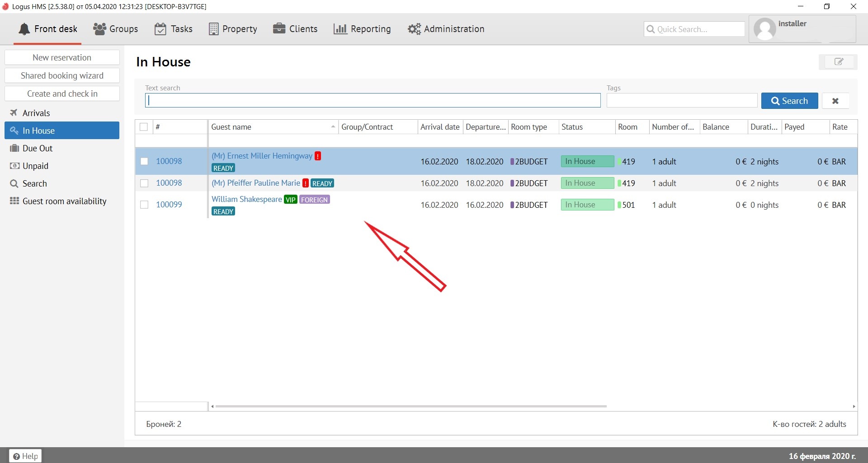This screenshot has width=868, height=463.
Task: Click the X clear search filter button
Action: point(835,101)
